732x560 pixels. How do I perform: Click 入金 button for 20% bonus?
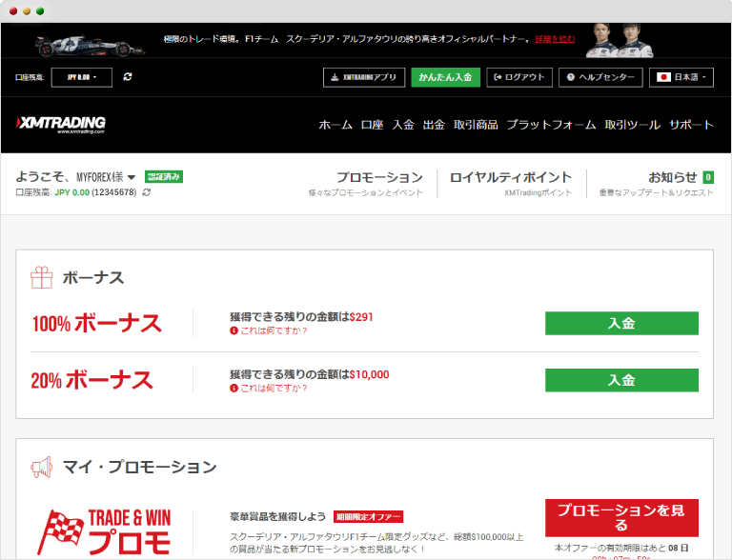click(621, 380)
